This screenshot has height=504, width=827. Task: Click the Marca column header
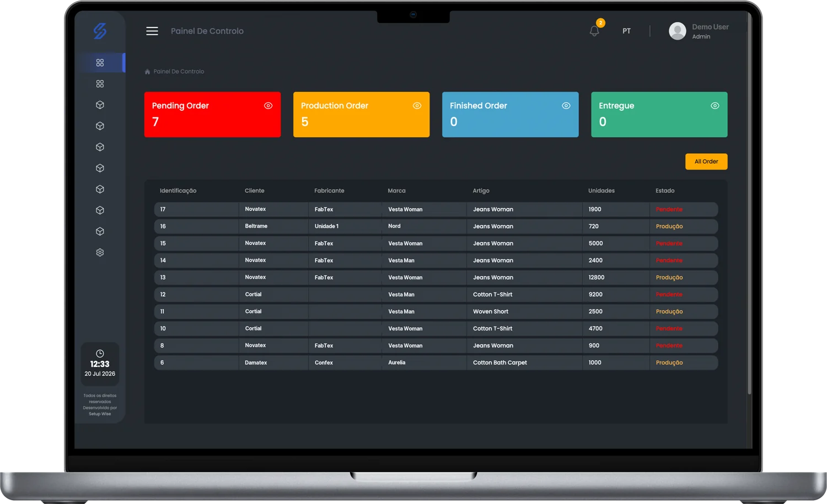tap(396, 191)
